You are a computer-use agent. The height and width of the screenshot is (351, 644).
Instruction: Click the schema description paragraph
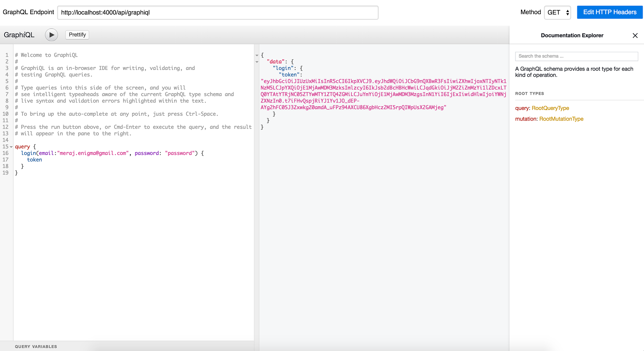574,72
